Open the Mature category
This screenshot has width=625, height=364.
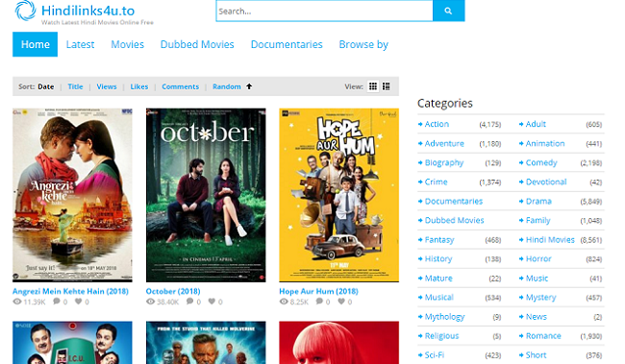click(x=438, y=278)
